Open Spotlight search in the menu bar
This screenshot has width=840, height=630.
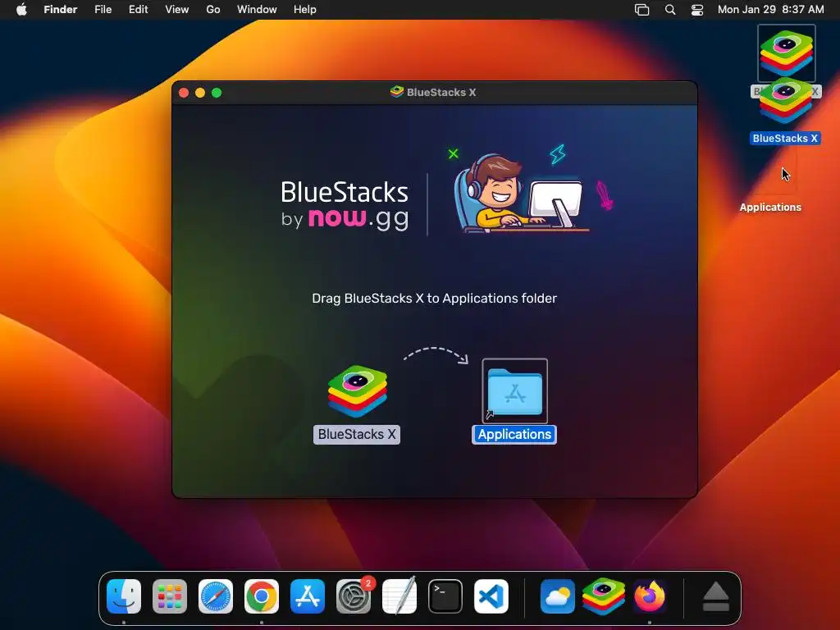670,9
